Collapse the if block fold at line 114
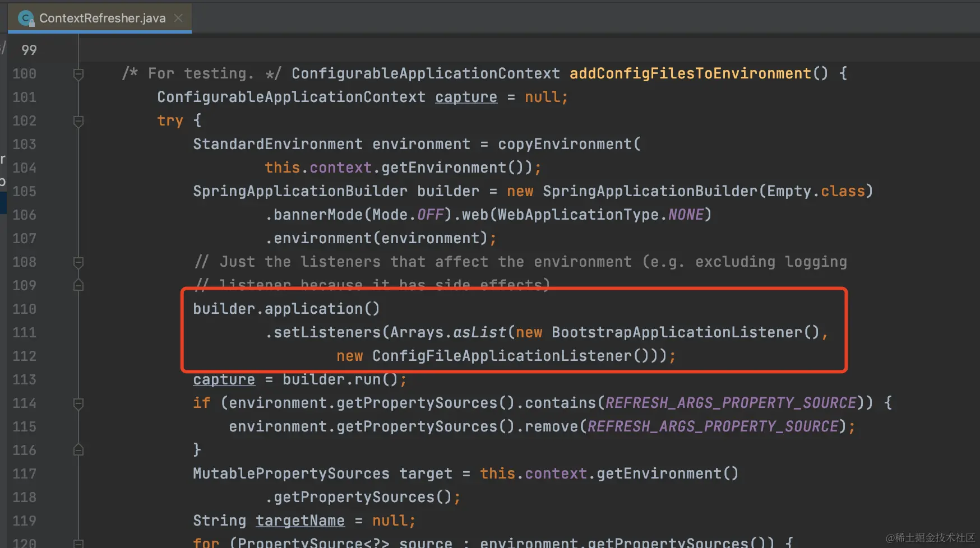The height and width of the screenshot is (548, 980). point(78,403)
